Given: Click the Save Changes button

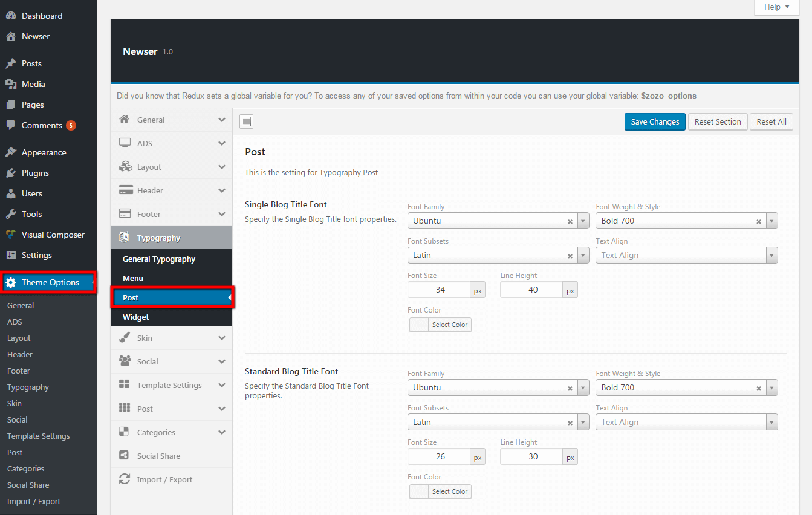Looking at the screenshot, I should [x=655, y=121].
